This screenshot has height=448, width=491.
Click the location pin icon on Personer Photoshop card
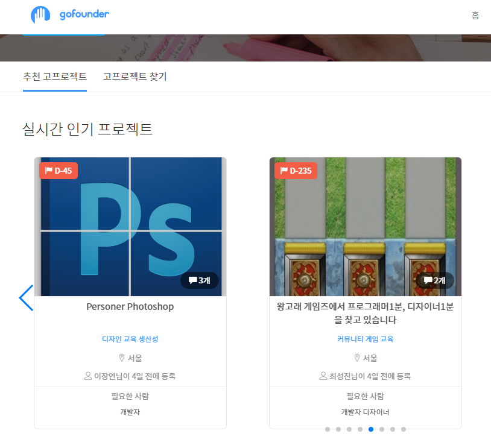121,358
